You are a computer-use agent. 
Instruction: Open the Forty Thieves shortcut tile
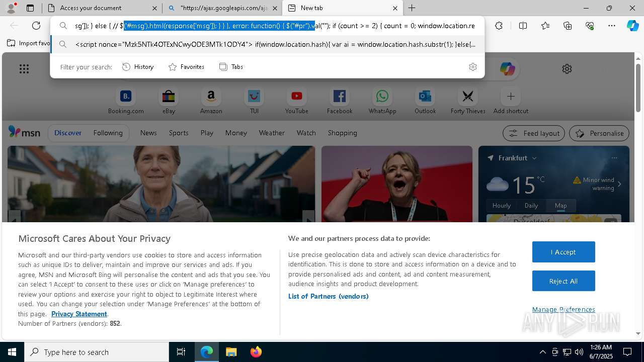[x=468, y=101]
